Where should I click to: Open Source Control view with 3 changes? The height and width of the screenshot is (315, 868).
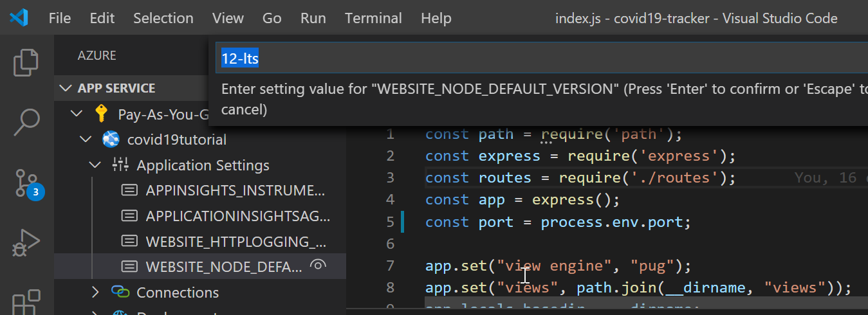pos(28,183)
